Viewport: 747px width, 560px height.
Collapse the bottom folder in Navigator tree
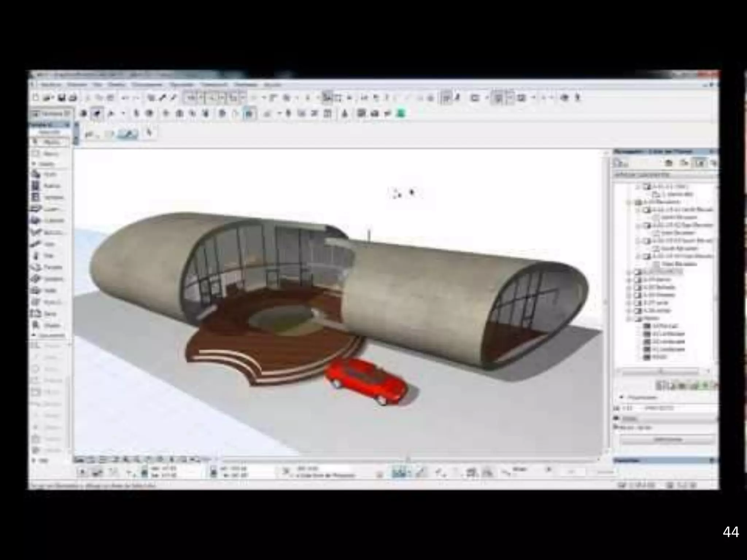(629, 319)
